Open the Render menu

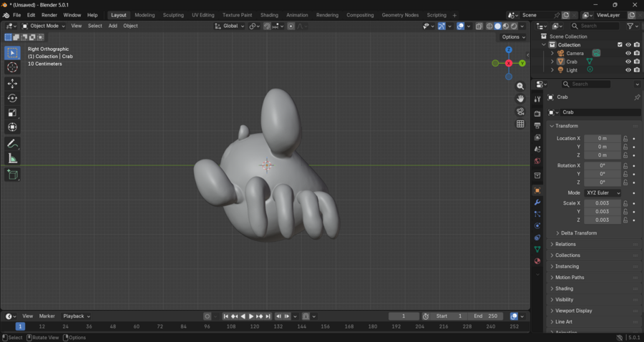[49, 15]
